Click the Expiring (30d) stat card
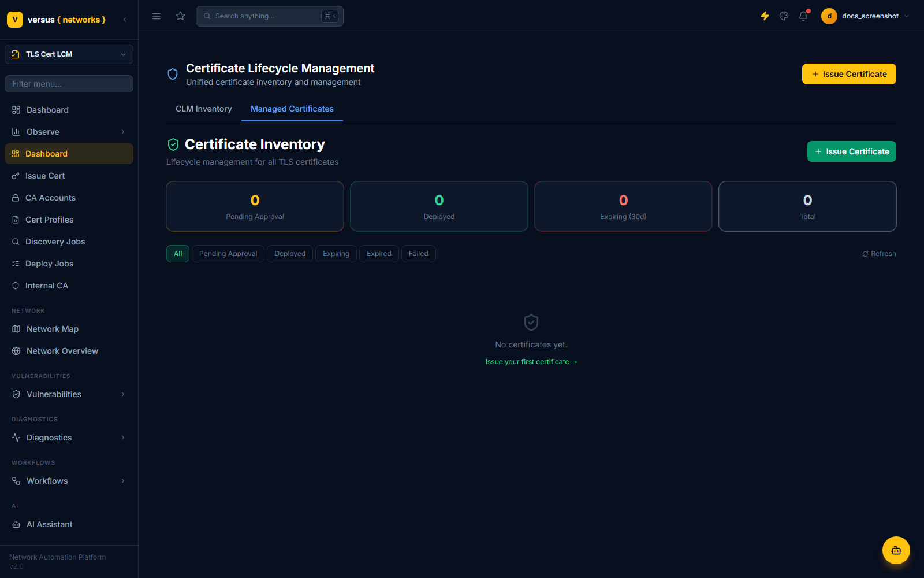This screenshot has width=924, height=578. 623,206
